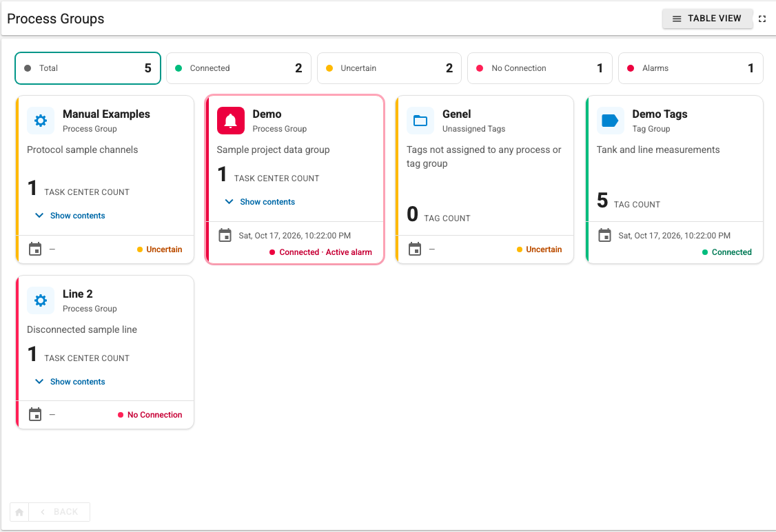Switch to Table View
Viewport: 776px width, 532px height.
(707, 19)
